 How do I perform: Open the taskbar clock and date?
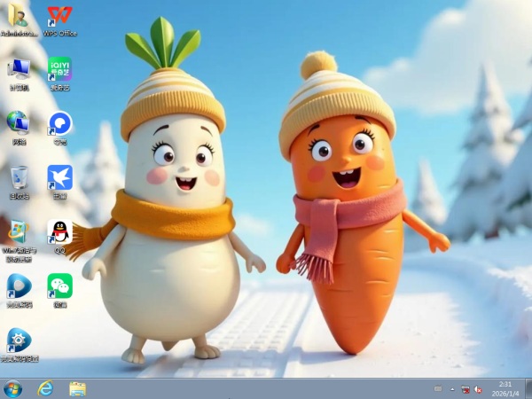coord(505,388)
